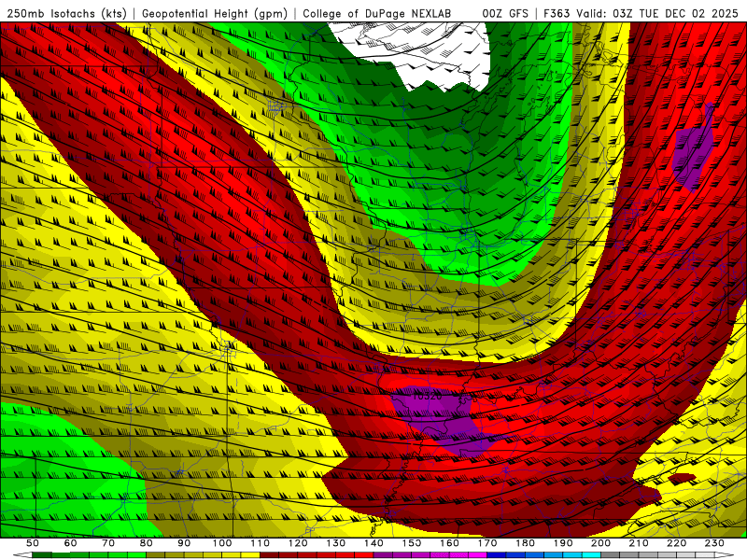Click the '230' legend value
Viewport: 747px width, 560px height.
[714, 543]
